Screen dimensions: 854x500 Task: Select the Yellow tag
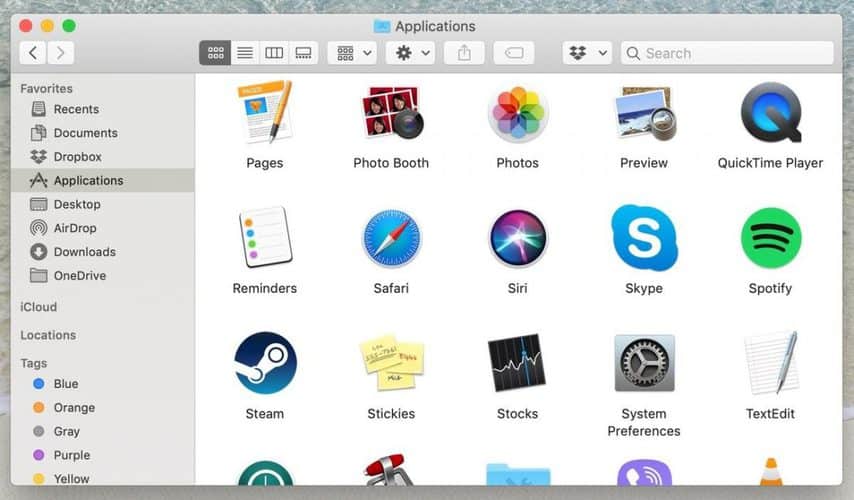click(x=102, y=478)
